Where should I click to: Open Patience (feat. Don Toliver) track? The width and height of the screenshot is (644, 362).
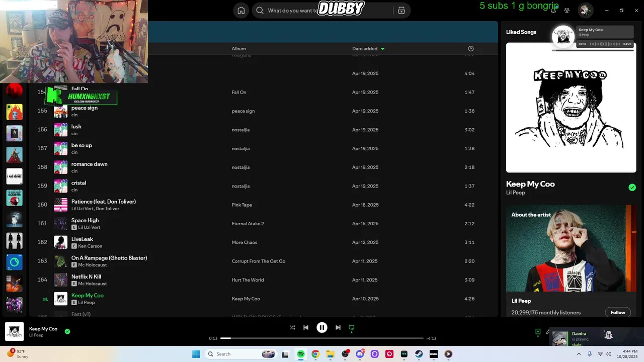pos(104,202)
